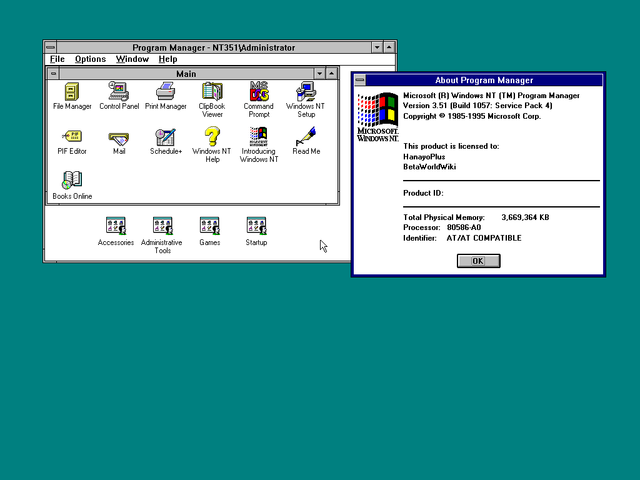Open the Help menu
This screenshot has width=640, height=480.
pyautogui.click(x=168, y=59)
